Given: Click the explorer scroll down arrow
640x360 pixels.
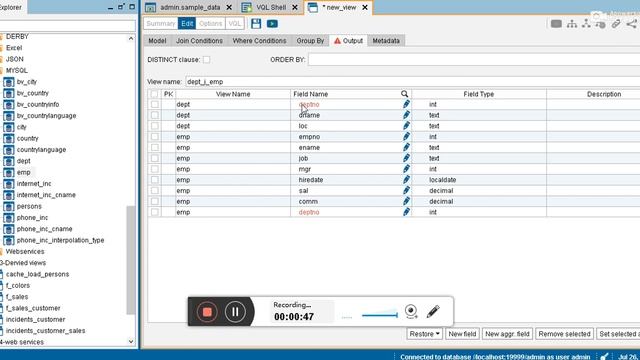Looking at the screenshot, I should coord(131,342).
